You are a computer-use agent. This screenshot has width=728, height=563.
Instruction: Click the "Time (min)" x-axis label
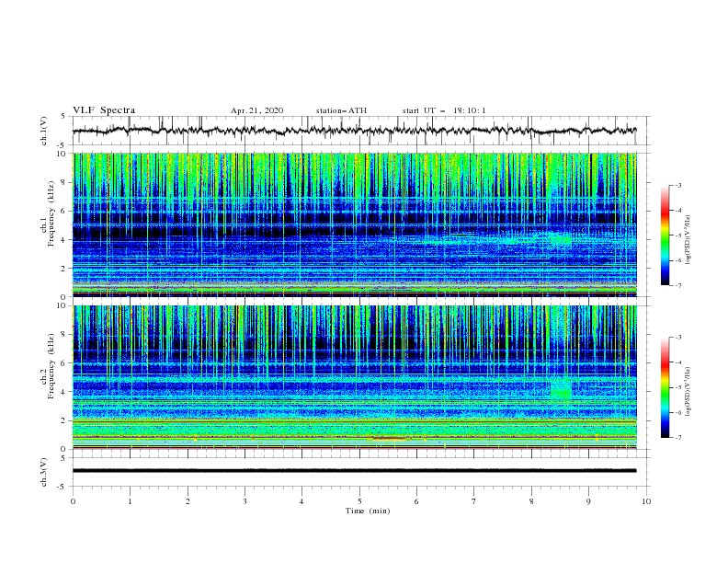point(368,511)
